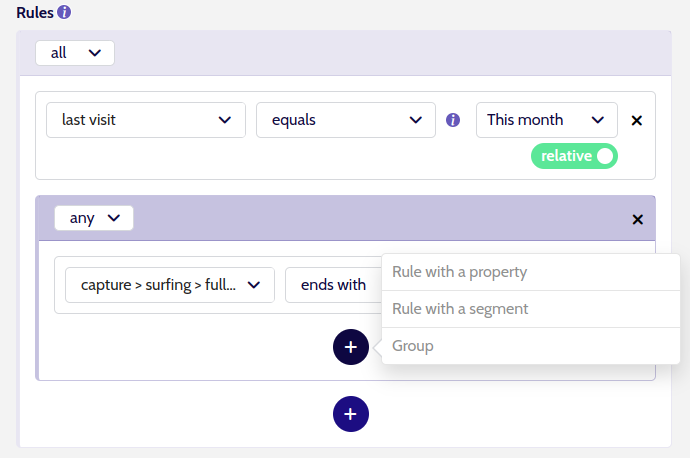
Task: Click the info icon next to Rules
Action: (x=64, y=12)
